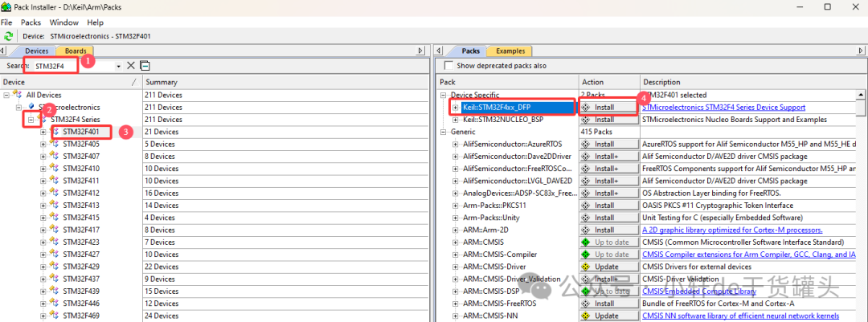Select the STM32F412 chip icon
Image resolution: width=868 pixels, height=322 pixels.
click(x=55, y=193)
